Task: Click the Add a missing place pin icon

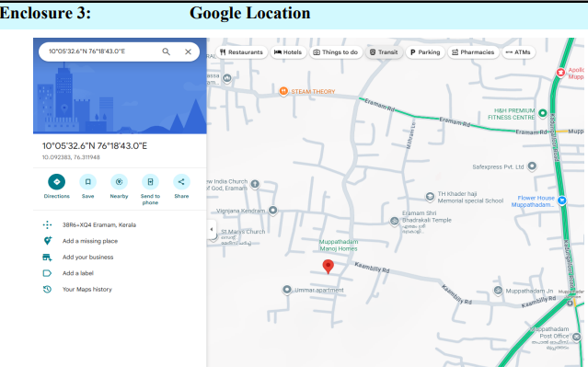Action: pos(47,241)
